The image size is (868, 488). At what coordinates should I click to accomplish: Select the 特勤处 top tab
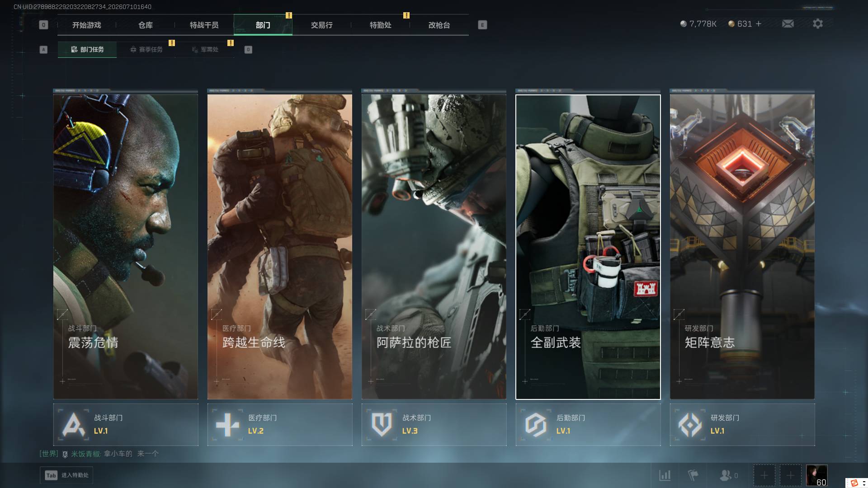[380, 25]
